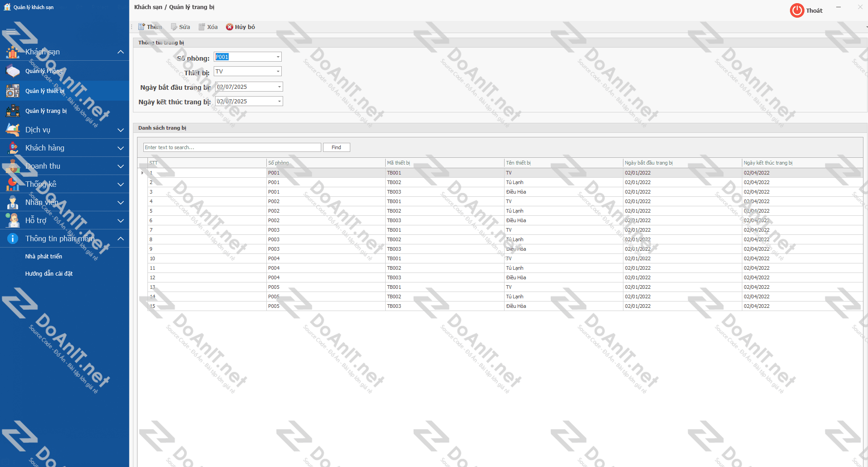This screenshot has width=868, height=467.
Task: Click TB003 cell in row 12
Action: pyautogui.click(x=445, y=277)
